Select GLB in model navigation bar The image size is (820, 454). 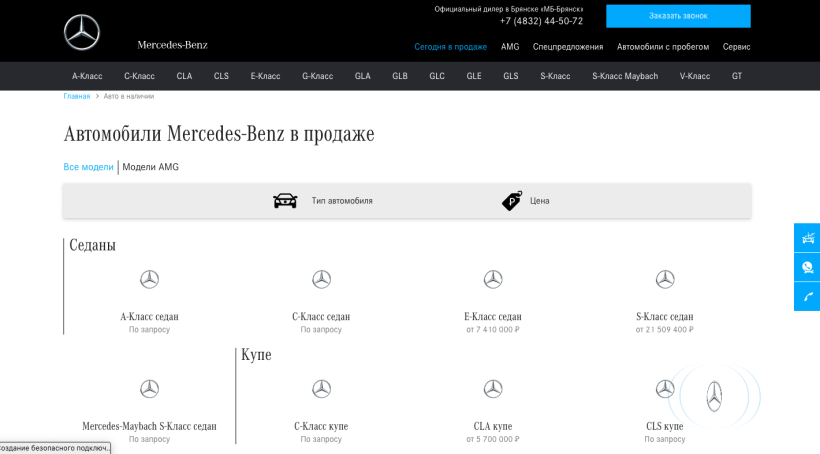click(400, 76)
